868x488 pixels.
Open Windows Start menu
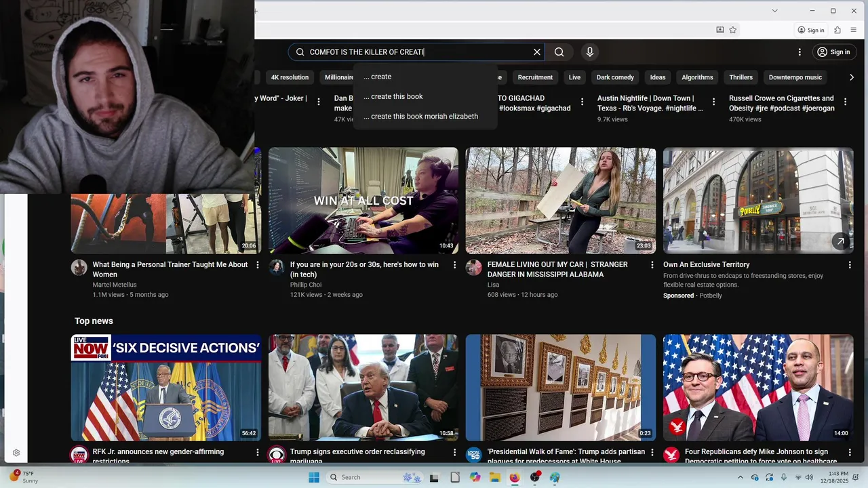[314, 477]
